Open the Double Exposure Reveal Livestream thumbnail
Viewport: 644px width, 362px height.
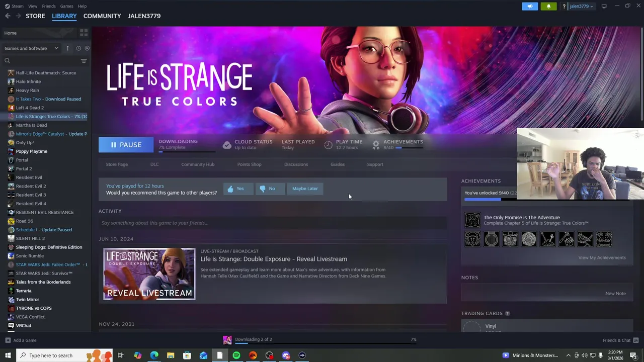point(149,274)
